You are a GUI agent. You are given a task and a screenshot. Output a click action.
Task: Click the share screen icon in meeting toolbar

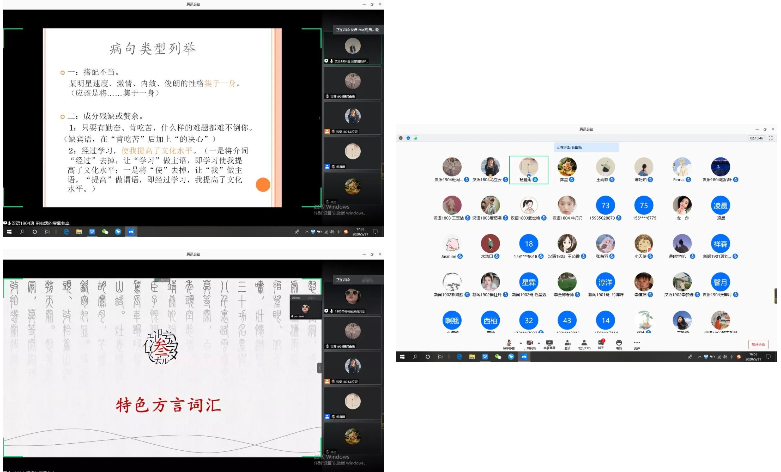click(549, 345)
